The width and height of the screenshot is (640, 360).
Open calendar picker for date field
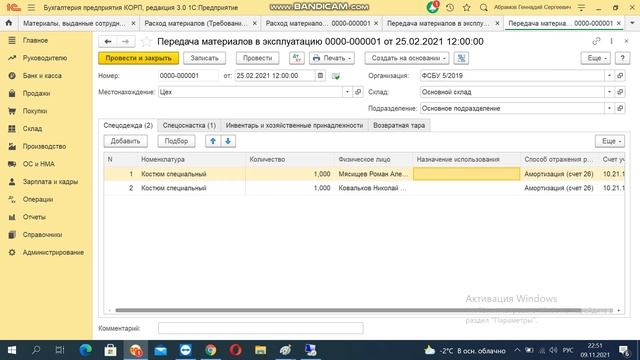[x=320, y=76]
